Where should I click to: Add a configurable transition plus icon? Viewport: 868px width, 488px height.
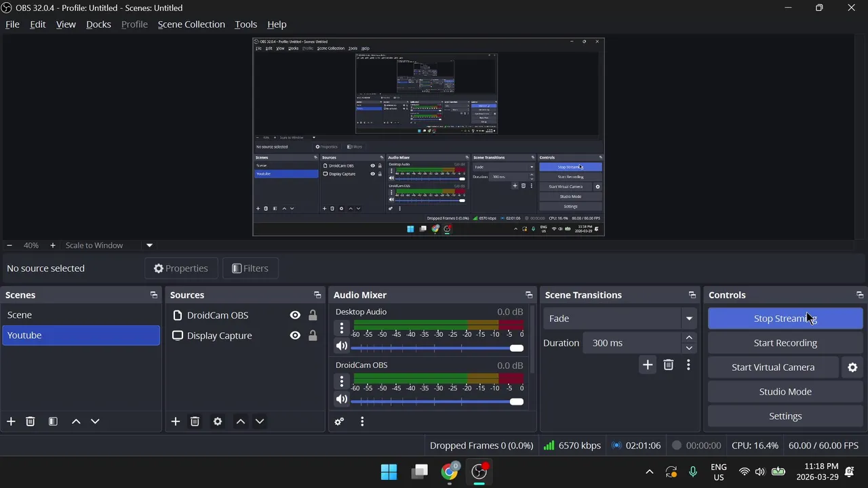648,365
